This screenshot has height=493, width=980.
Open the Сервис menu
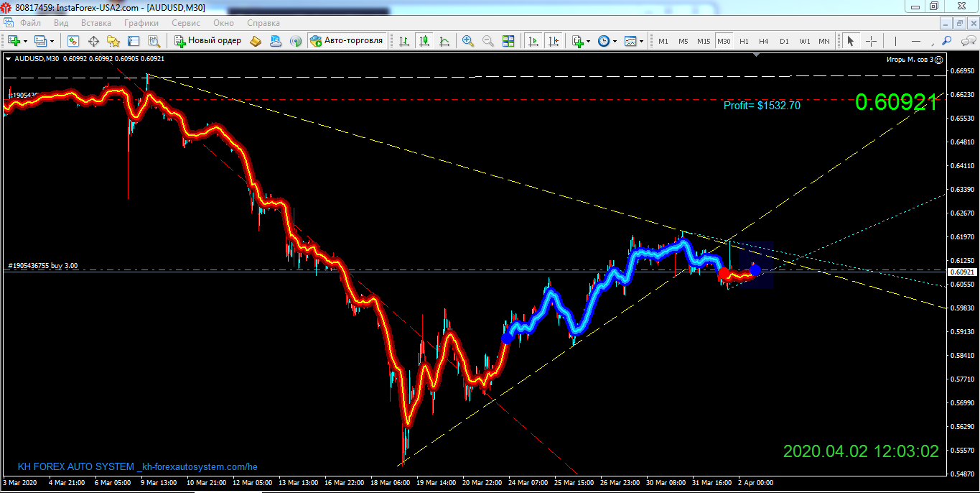pyautogui.click(x=186, y=23)
